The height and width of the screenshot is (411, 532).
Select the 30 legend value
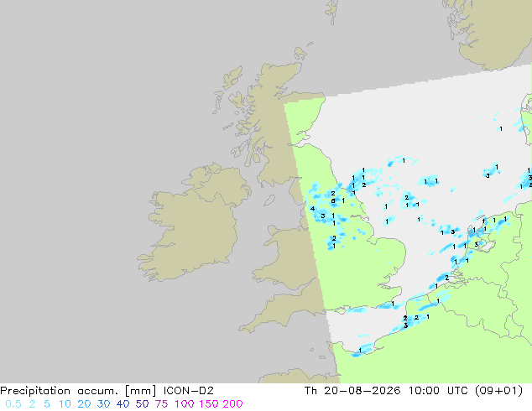tap(103, 404)
